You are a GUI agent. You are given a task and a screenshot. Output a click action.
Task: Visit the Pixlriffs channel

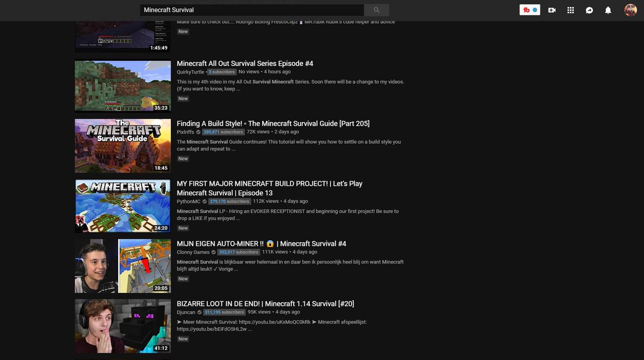click(186, 131)
